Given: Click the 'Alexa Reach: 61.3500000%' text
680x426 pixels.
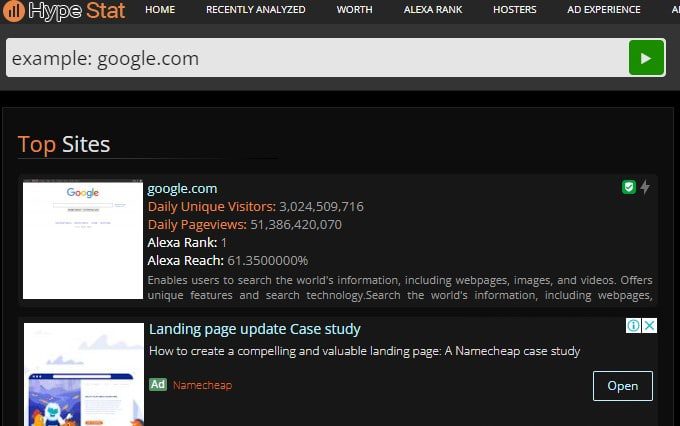Looking at the screenshot, I should [x=228, y=261].
